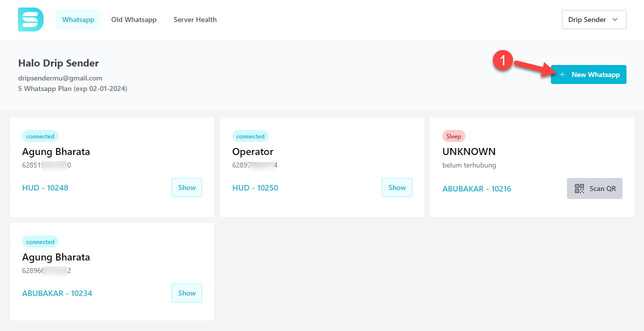Go to the Server Health tab

pos(195,19)
